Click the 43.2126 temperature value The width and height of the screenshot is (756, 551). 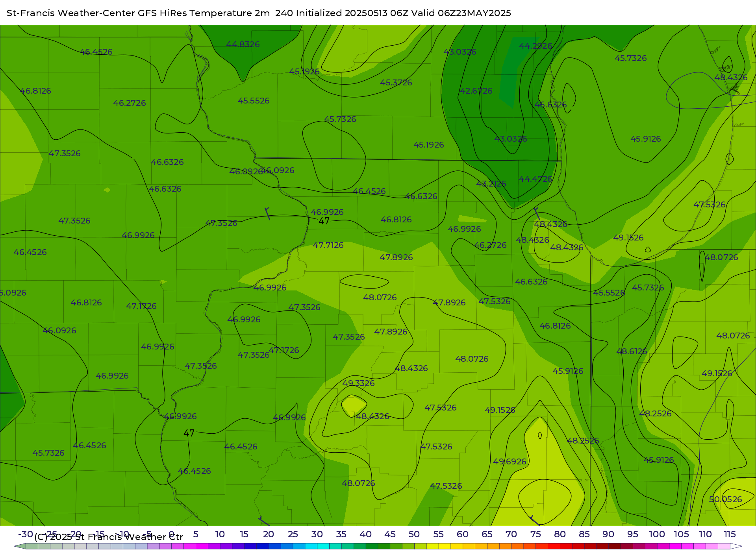tap(491, 184)
